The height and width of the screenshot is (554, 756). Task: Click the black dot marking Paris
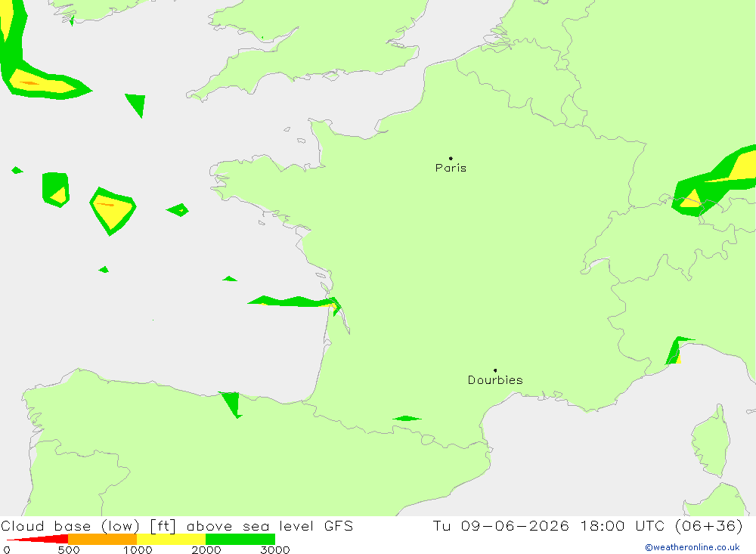(451, 158)
